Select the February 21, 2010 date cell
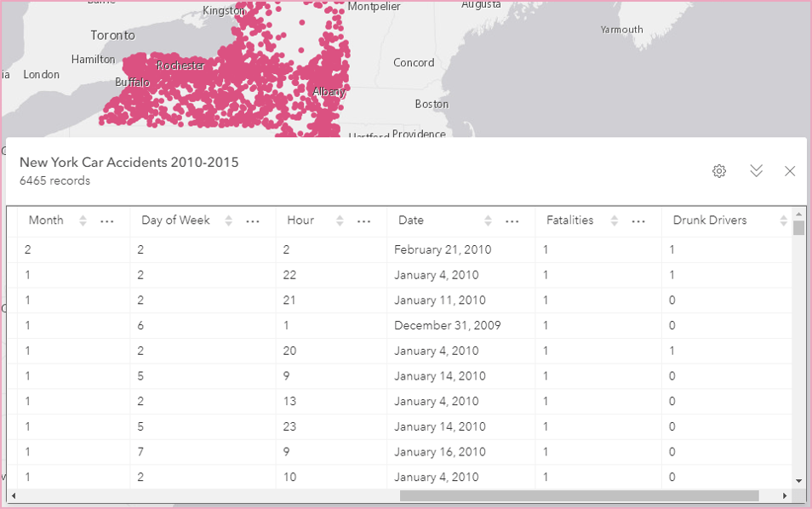Image resolution: width=812 pixels, height=509 pixels. click(443, 250)
